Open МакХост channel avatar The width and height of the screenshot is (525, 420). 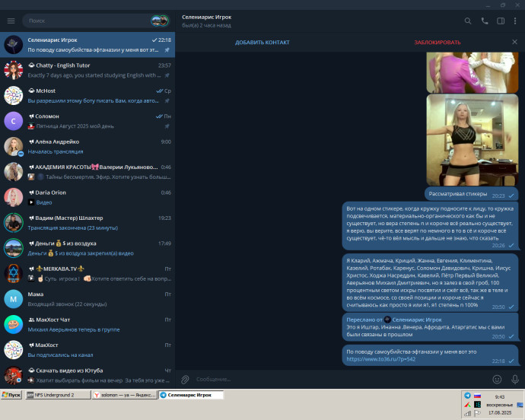[x=14, y=350]
